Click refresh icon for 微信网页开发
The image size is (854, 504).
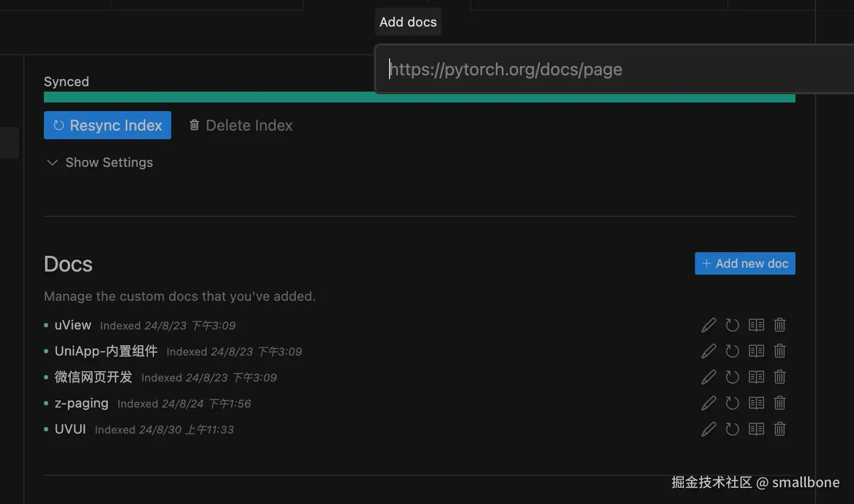tap(732, 377)
